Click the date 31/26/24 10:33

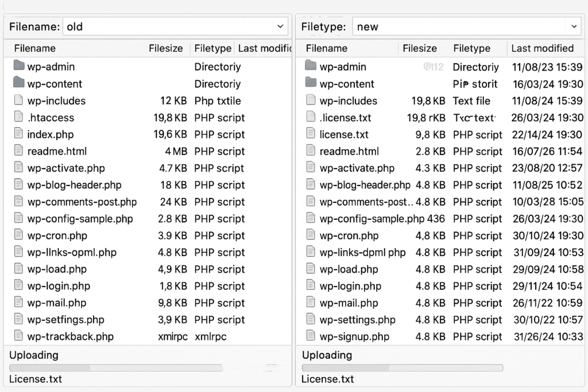[x=548, y=336]
